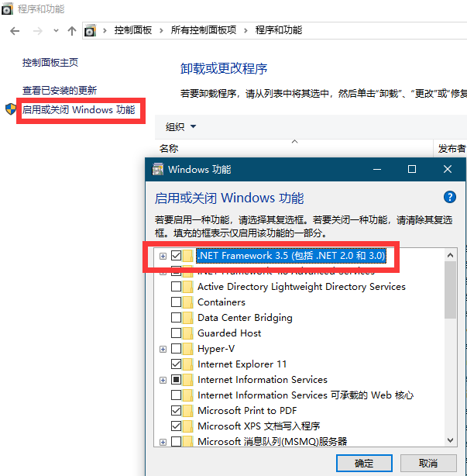Click scroll down arrow in features list
This screenshot has height=476, width=467.
pyautogui.click(x=450, y=440)
